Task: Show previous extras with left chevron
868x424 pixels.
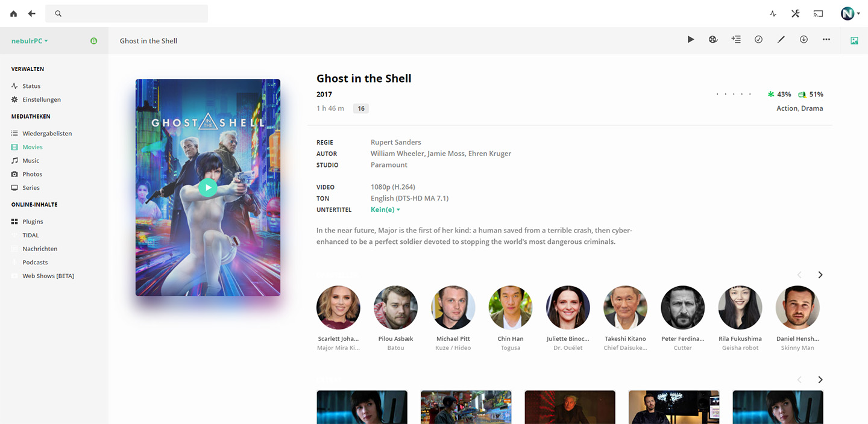Action: click(x=799, y=380)
